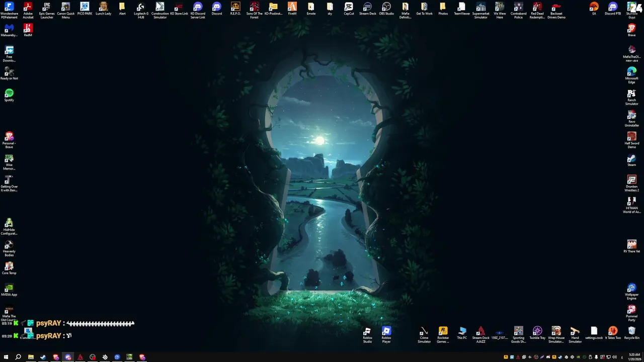This screenshot has width=644, height=362.
Task: Select the Get To Work icon
Action: coord(424,9)
